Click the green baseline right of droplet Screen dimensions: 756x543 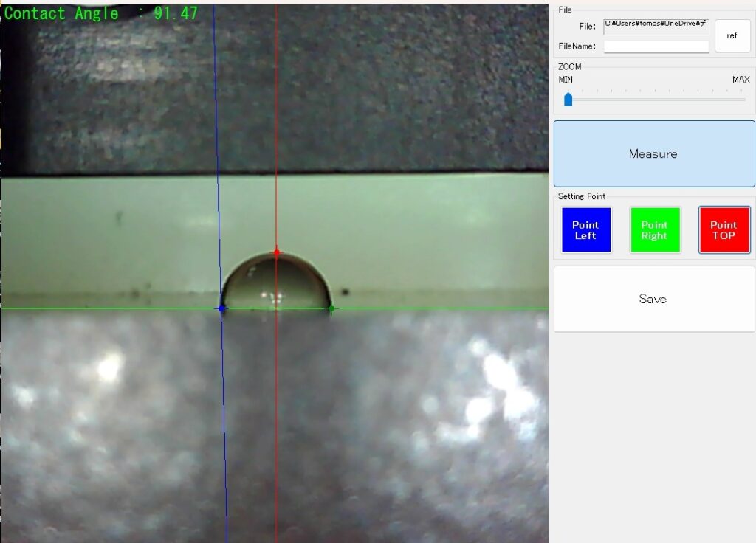[443, 308]
